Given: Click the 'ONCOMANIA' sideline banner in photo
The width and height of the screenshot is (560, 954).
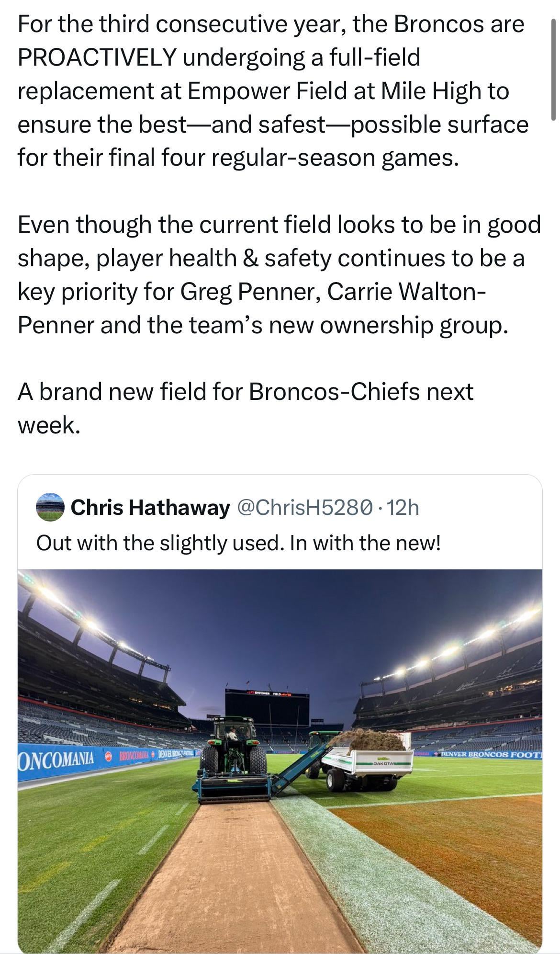Looking at the screenshot, I should (x=56, y=759).
